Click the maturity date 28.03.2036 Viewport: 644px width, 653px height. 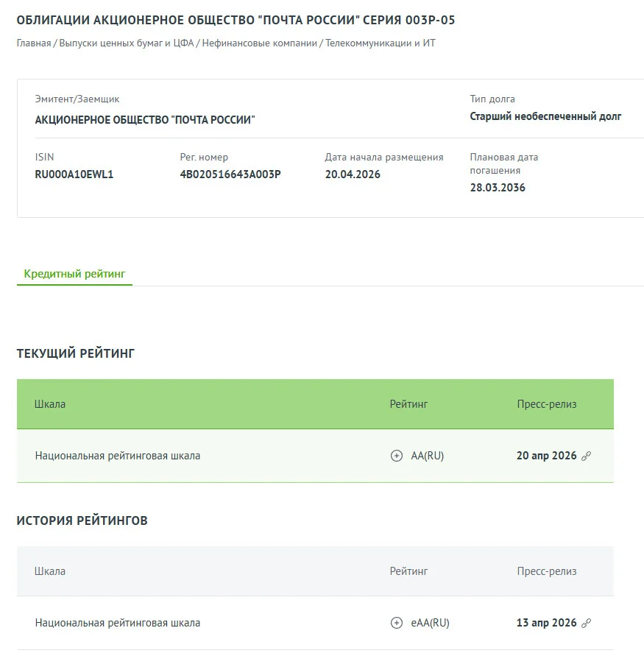click(498, 188)
